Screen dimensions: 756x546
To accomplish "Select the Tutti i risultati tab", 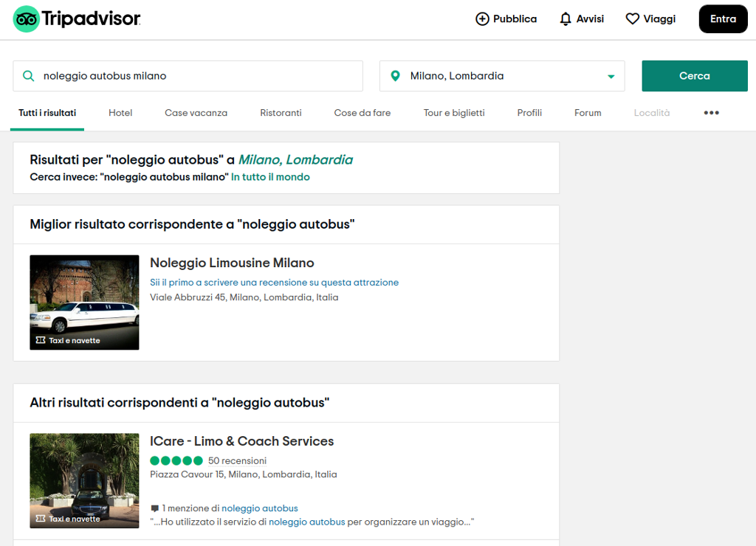I will pyautogui.click(x=47, y=113).
